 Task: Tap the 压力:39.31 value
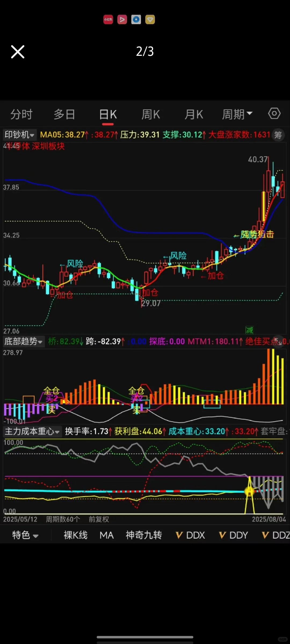pos(140,135)
